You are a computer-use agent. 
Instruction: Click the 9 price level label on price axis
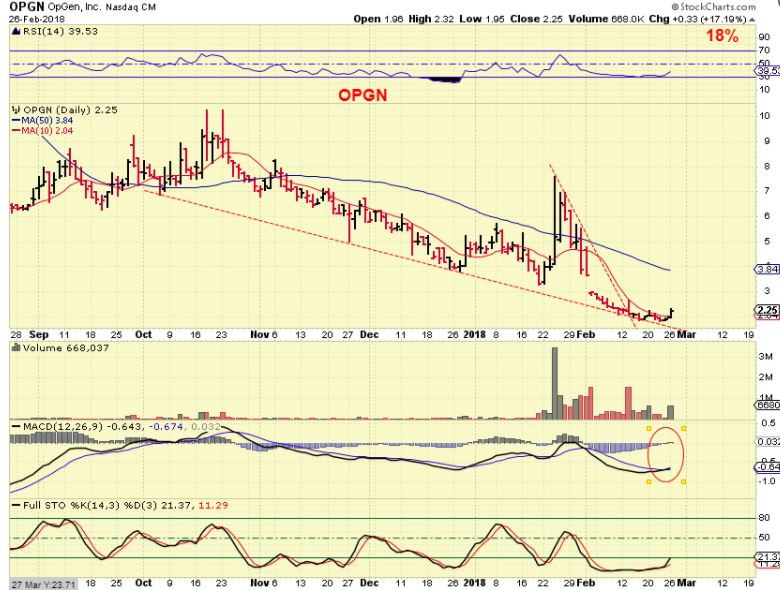click(767, 141)
